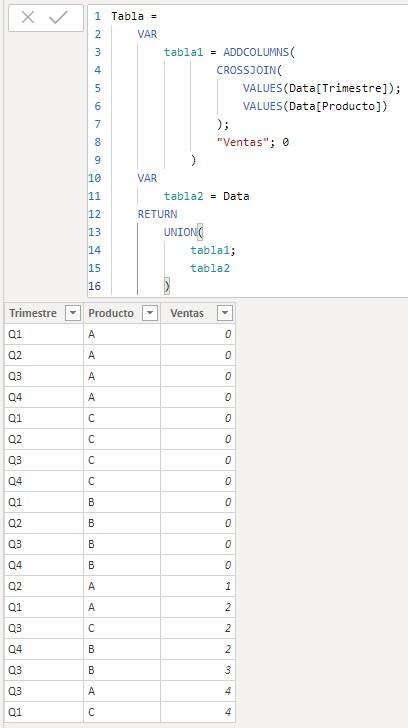Click the "Ventas" string in line 8

[x=243, y=142]
